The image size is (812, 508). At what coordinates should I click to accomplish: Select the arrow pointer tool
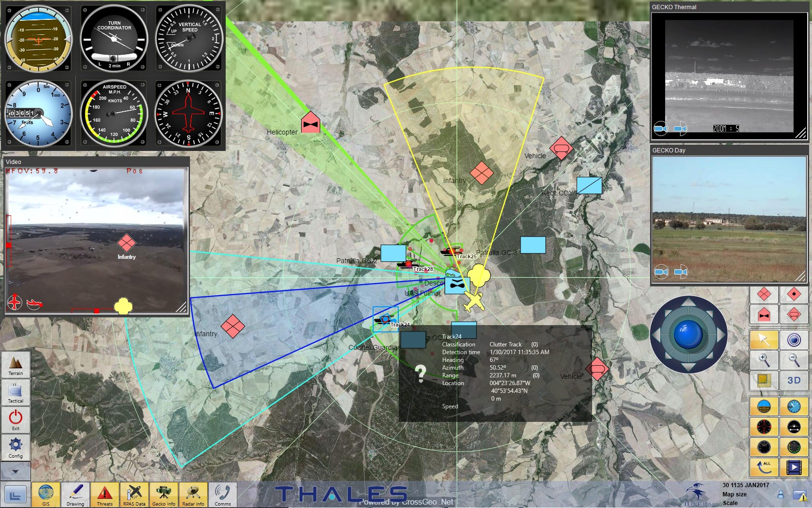pyautogui.click(x=764, y=340)
